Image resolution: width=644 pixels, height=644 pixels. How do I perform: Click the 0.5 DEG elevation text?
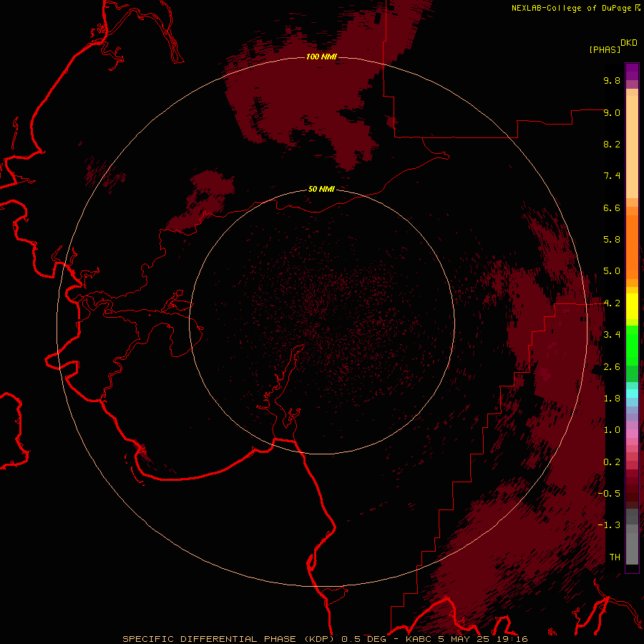click(364, 639)
